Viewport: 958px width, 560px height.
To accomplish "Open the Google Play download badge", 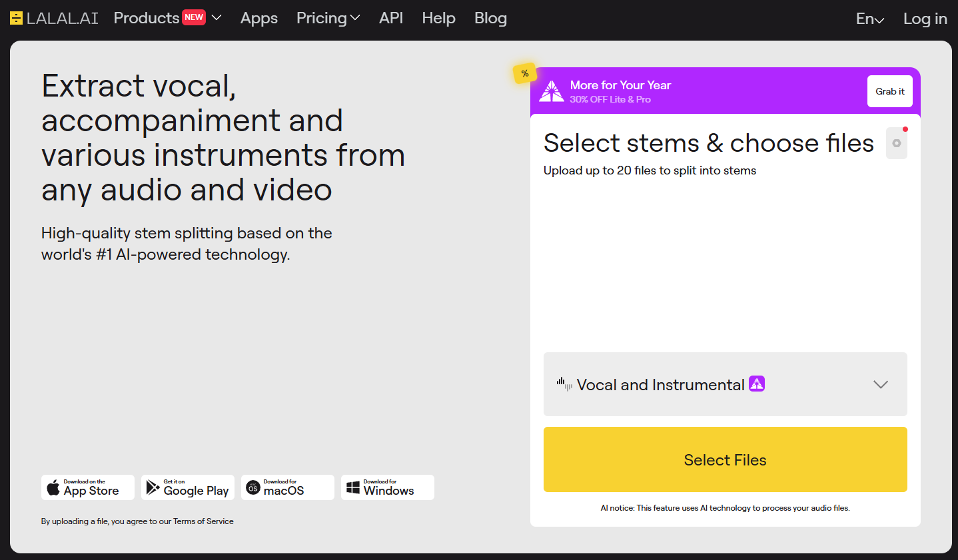I will click(x=188, y=487).
